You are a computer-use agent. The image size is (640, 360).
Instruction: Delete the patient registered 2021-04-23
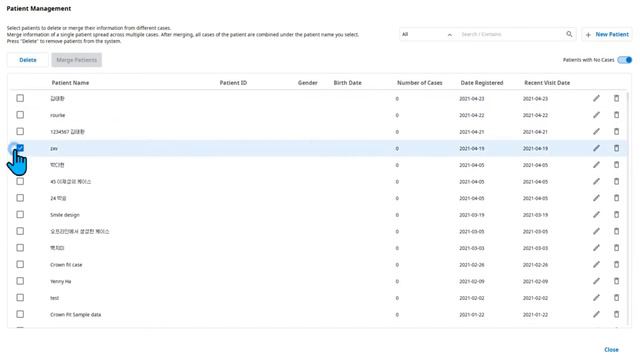coord(616,98)
